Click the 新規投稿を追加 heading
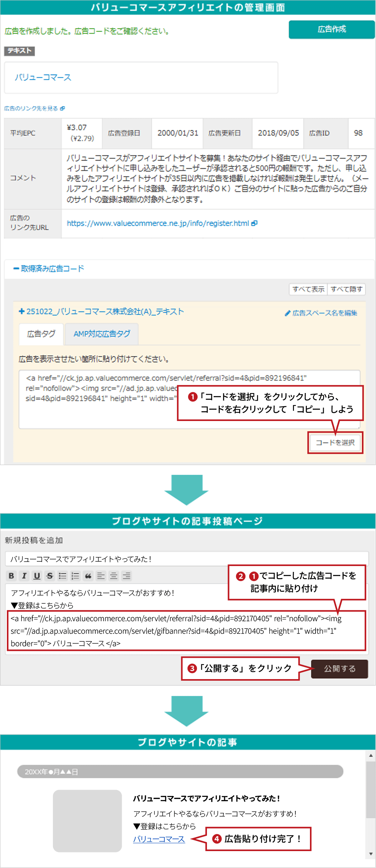 [x=34, y=540]
